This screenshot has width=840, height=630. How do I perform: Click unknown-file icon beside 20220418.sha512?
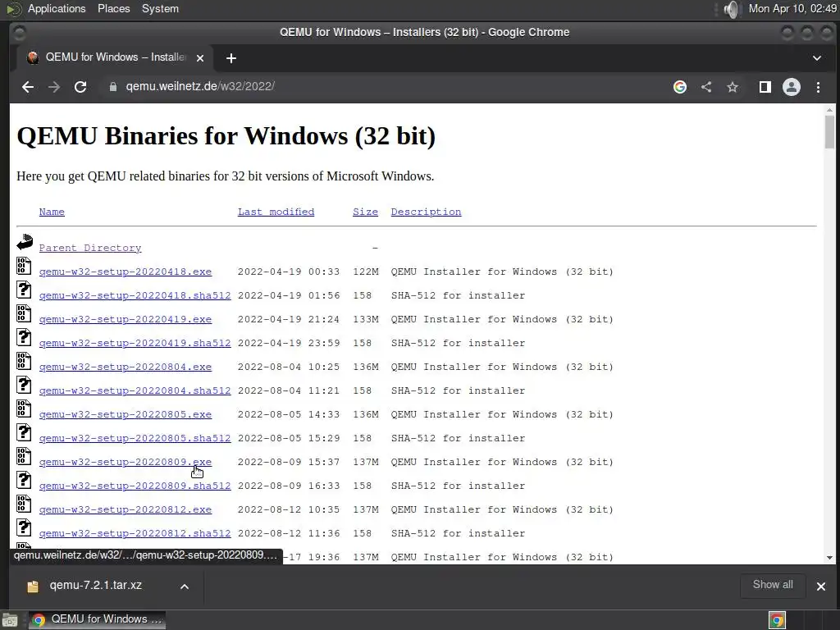click(24, 290)
